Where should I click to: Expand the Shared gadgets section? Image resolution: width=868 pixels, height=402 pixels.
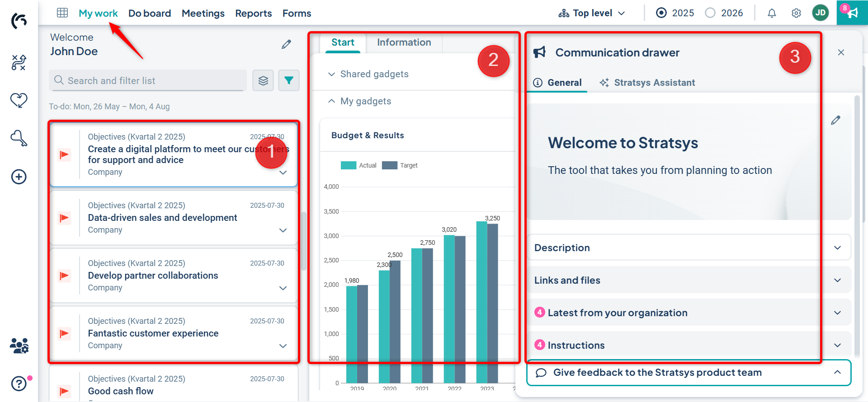click(374, 74)
